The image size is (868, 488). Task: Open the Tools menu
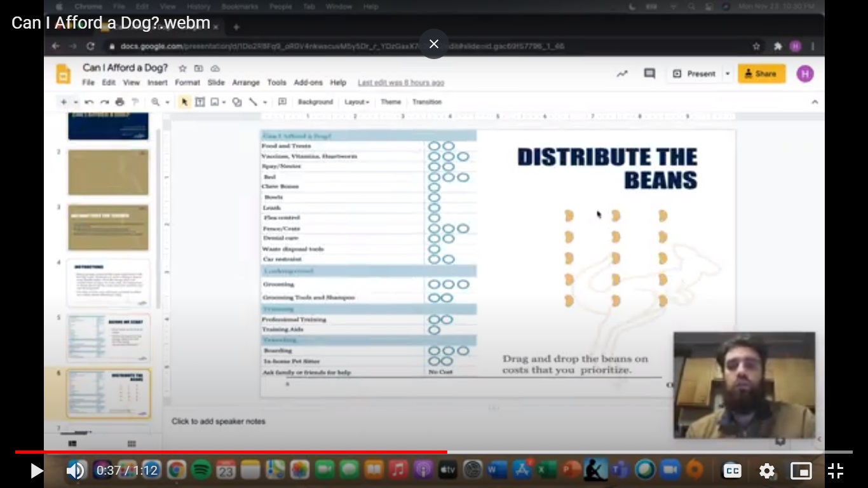[x=276, y=83]
